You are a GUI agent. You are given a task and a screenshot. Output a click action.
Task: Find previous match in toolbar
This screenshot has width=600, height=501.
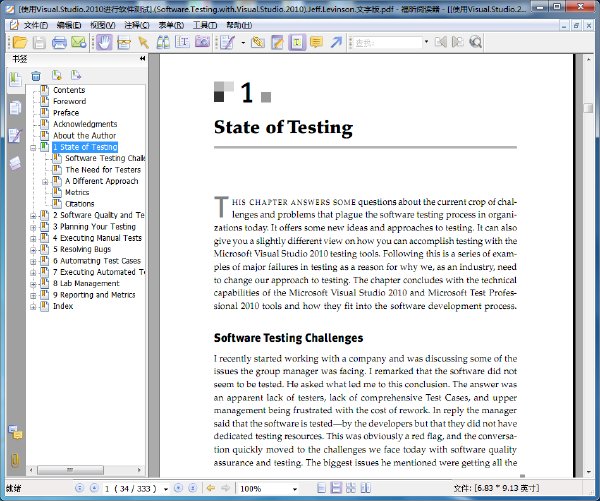[441, 42]
